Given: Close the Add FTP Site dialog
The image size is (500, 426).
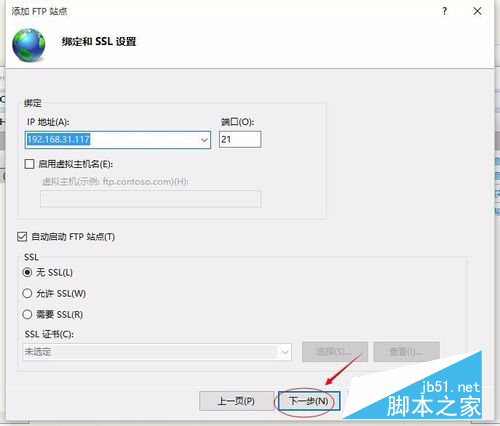Looking at the screenshot, I should tap(477, 11).
